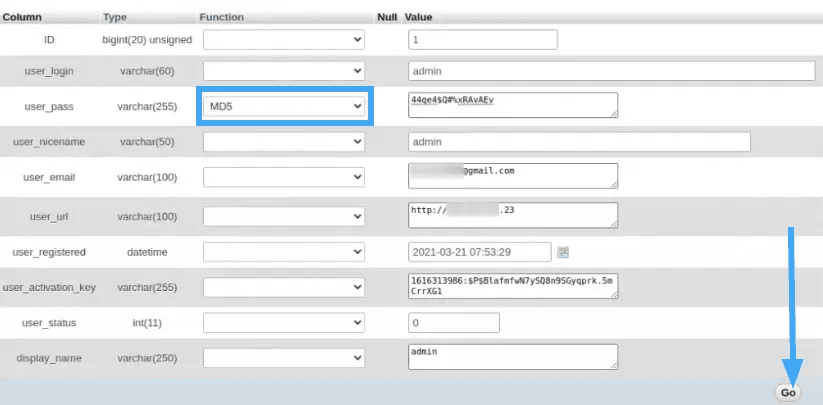This screenshot has height=405, width=823.
Task: Click the varchar(250) type text
Action: (x=147, y=358)
